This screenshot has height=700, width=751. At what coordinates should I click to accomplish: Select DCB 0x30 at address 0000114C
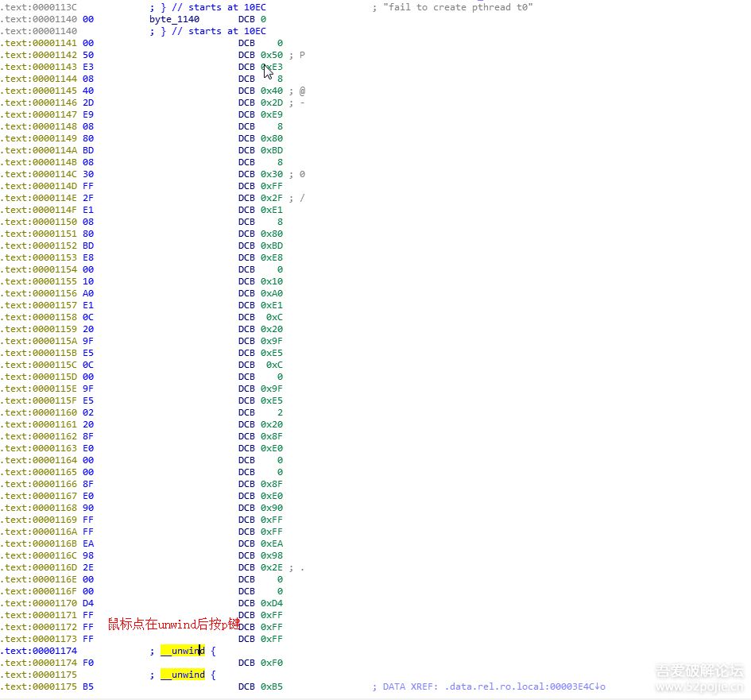tap(272, 174)
